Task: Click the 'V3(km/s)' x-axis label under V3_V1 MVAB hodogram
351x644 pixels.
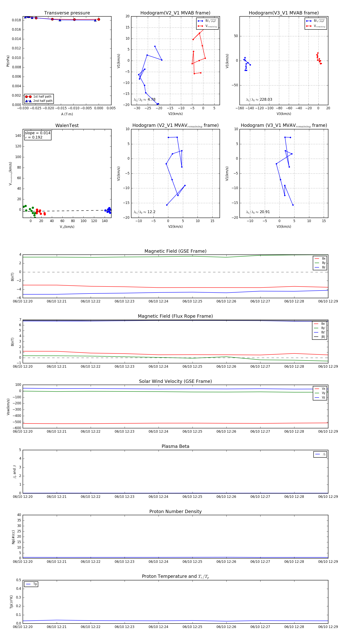Action: coord(284,114)
